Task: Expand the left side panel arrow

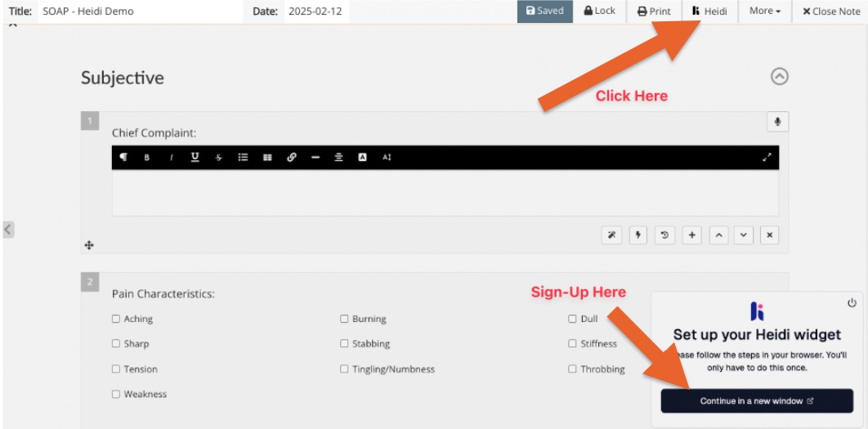Action: (x=8, y=229)
